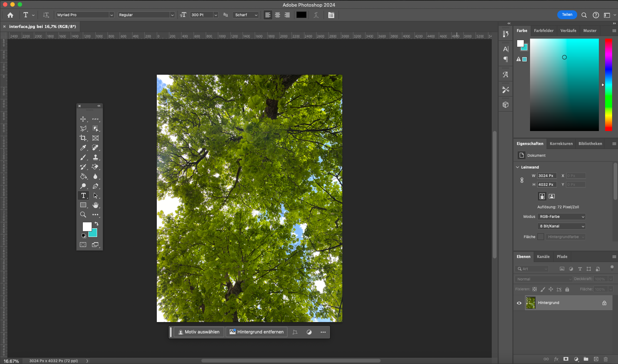The height and width of the screenshot is (364, 618).
Task: Switch to the Muster tab
Action: point(590,31)
